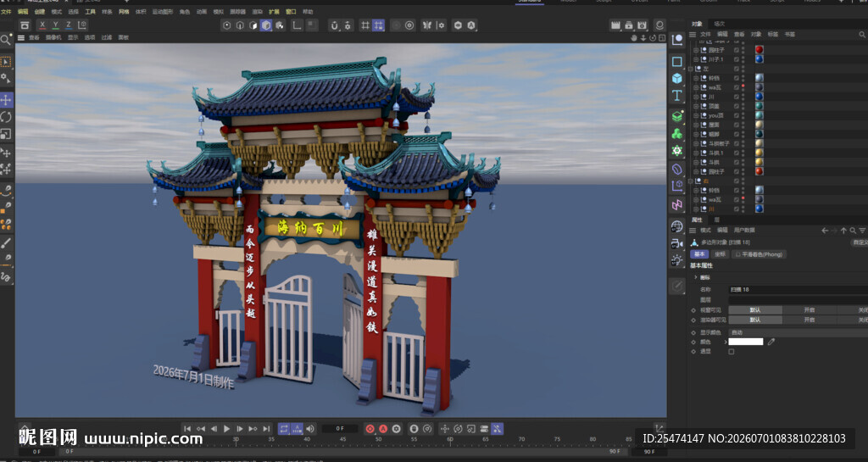This screenshot has height=462, width=868.
Task: Toggle layer checkbox on the you顶 row
Action: point(737,115)
